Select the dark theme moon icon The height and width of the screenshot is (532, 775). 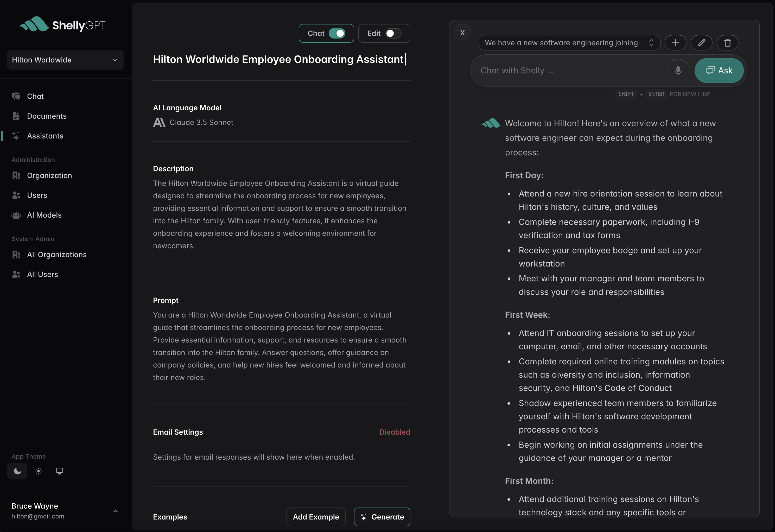(x=17, y=471)
